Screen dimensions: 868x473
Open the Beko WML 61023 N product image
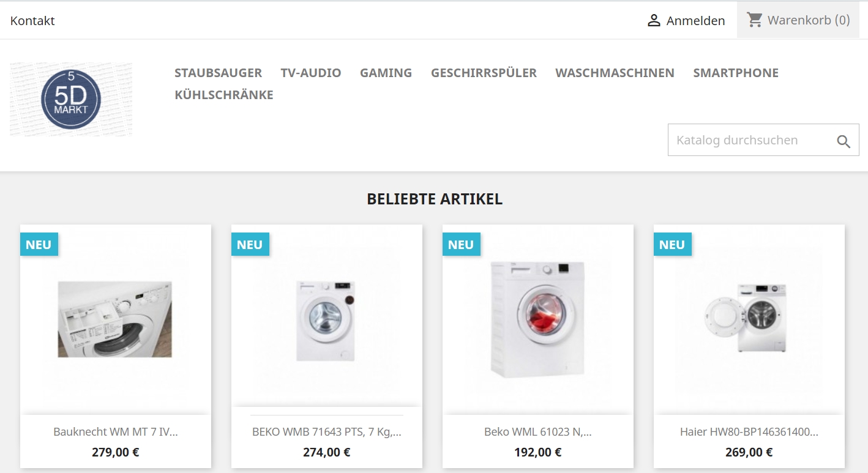[538, 319]
